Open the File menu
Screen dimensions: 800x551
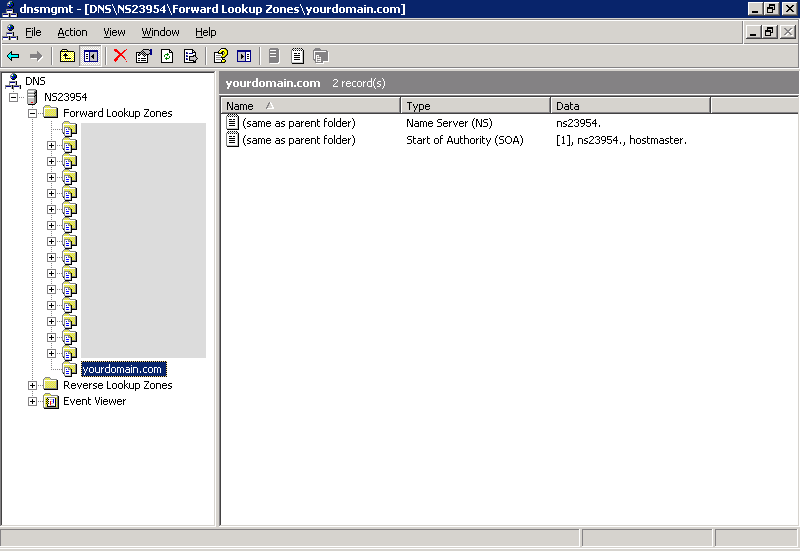33,32
